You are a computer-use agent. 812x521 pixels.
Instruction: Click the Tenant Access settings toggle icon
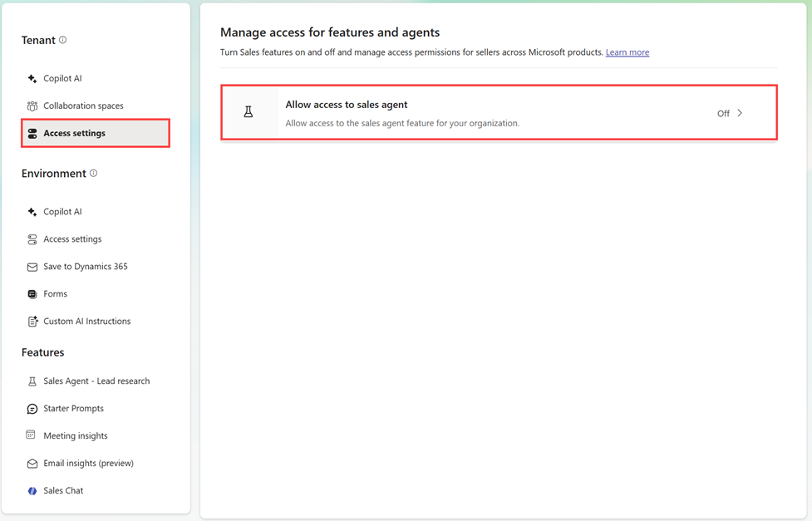pyautogui.click(x=32, y=134)
